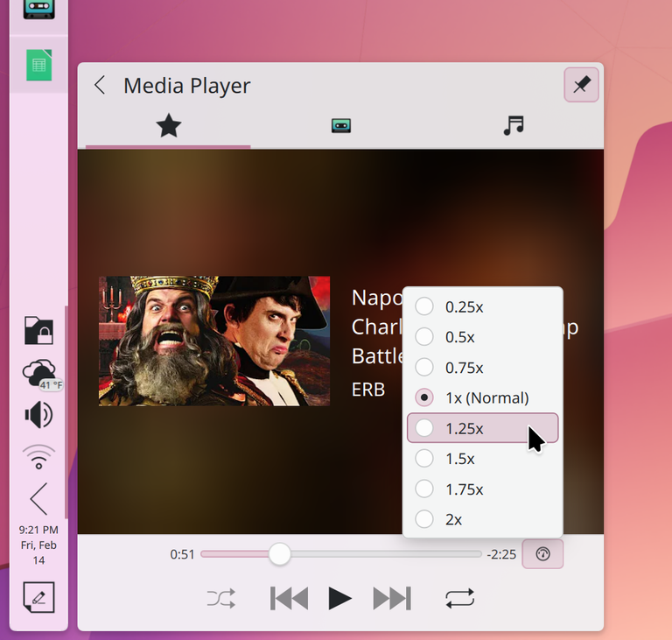Click the seek slider handle
Image resolution: width=672 pixels, height=640 pixels.
point(280,554)
